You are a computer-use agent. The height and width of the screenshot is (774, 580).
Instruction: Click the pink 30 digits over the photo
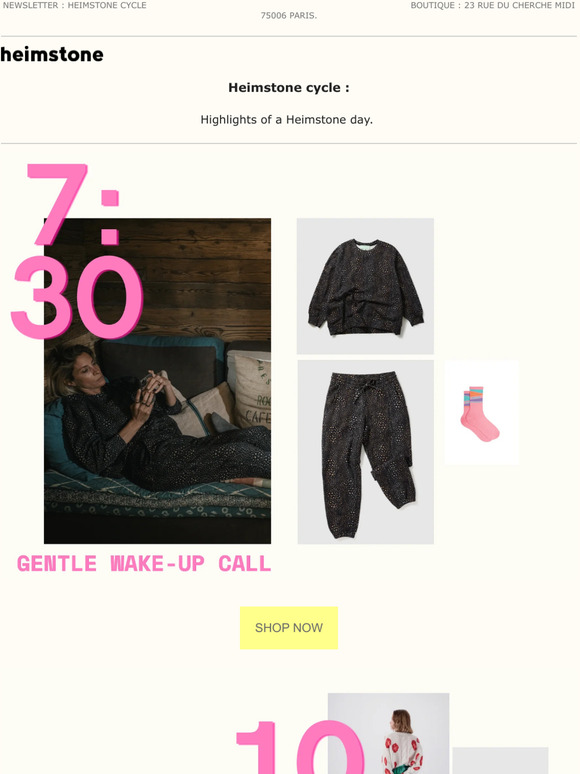[x=77, y=298]
